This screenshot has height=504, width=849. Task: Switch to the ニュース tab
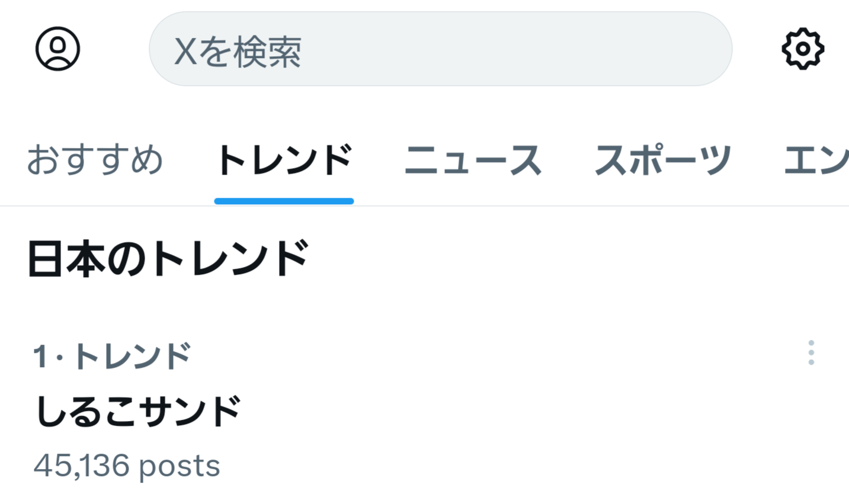coord(473,160)
